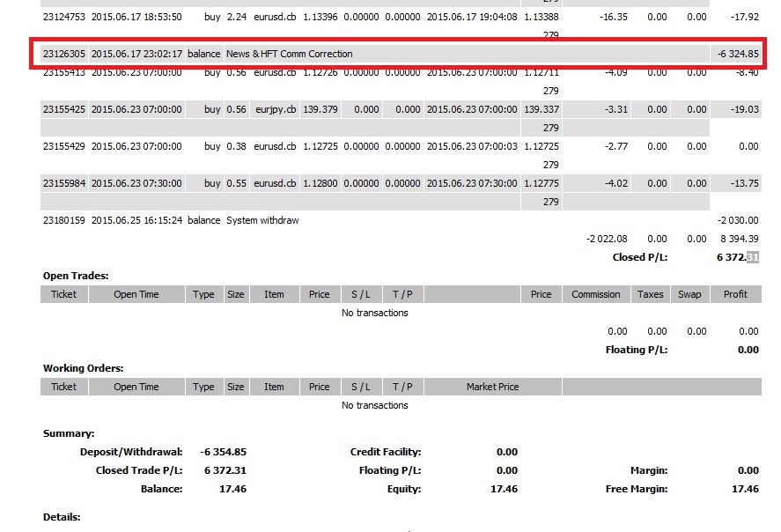Click the Commission column header in Open Trades

tap(596, 294)
